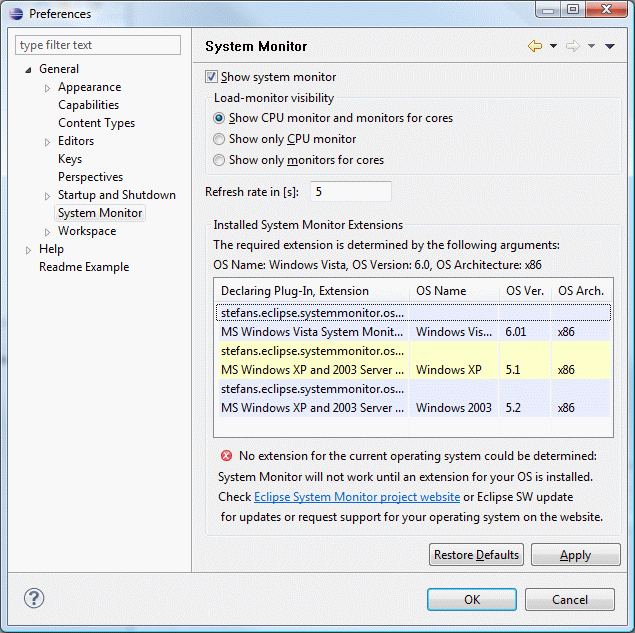Screen dimensions: 635x633
Task: Open the forward history dropdown arrow
Action: [591, 46]
